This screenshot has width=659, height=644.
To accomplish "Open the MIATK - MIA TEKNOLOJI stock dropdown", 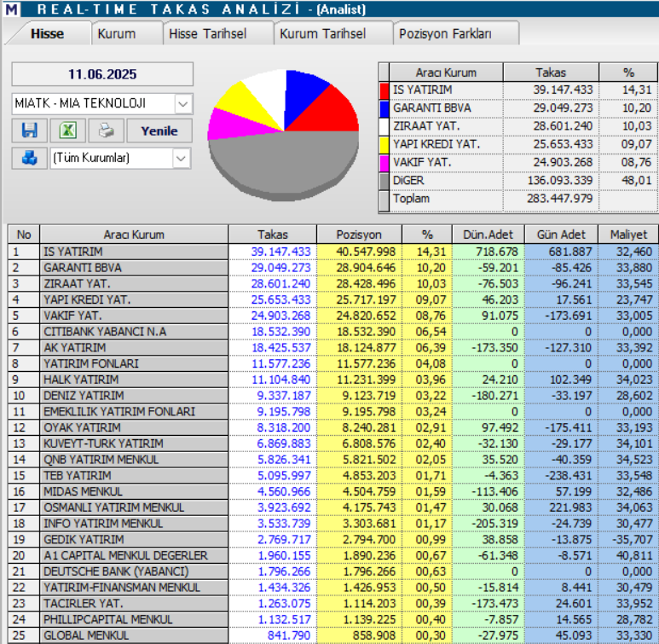I will point(182,103).
